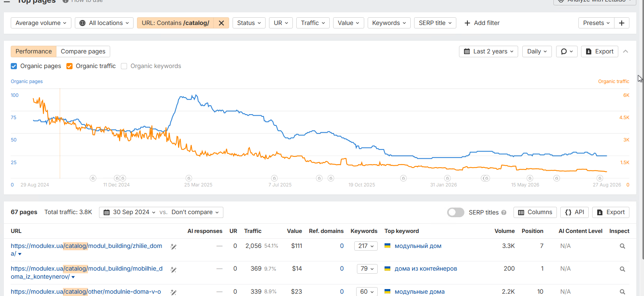
Task: Sort the table by UR column header
Action: click(233, 231)
